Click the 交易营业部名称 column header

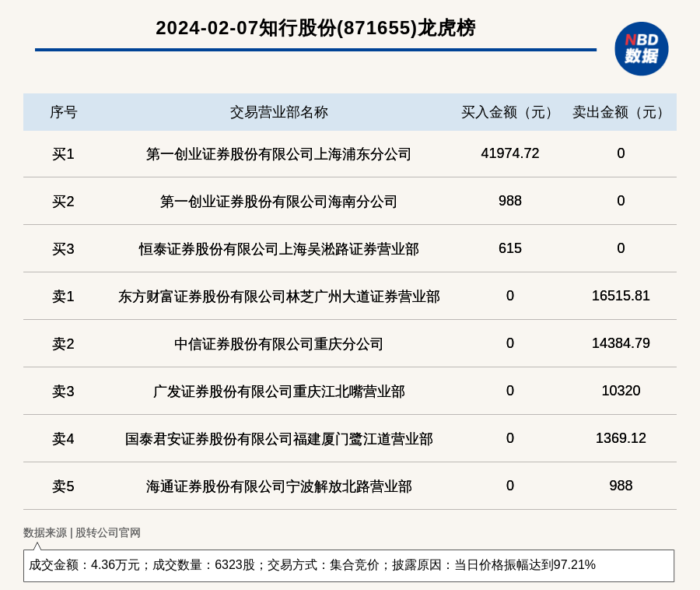click(279, 112)
